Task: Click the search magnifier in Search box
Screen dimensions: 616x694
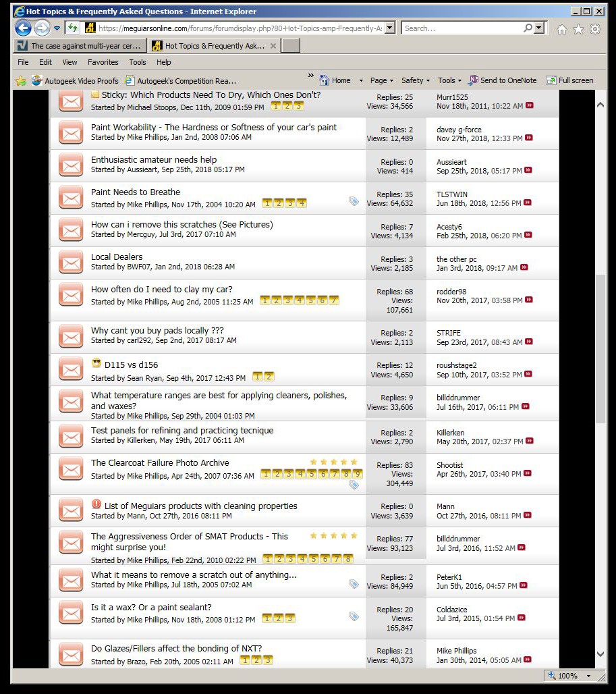Action: 528,28
